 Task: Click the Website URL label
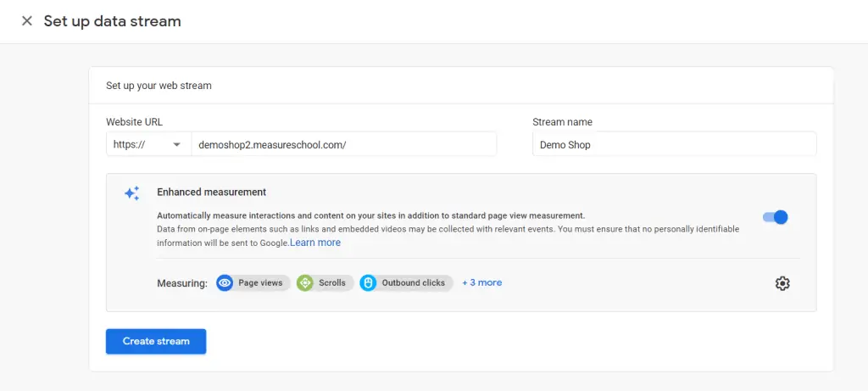135,122
